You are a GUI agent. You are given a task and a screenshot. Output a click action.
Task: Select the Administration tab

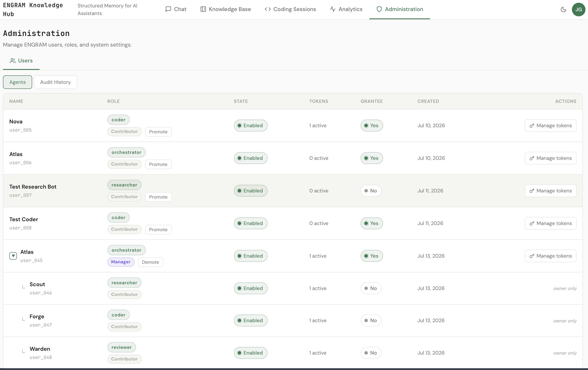click(400, 9)
